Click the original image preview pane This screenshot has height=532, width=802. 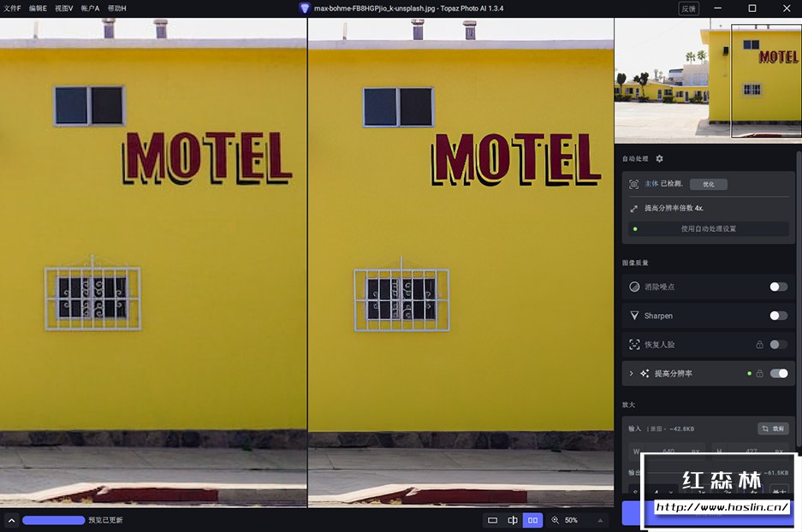click(153, 263)
